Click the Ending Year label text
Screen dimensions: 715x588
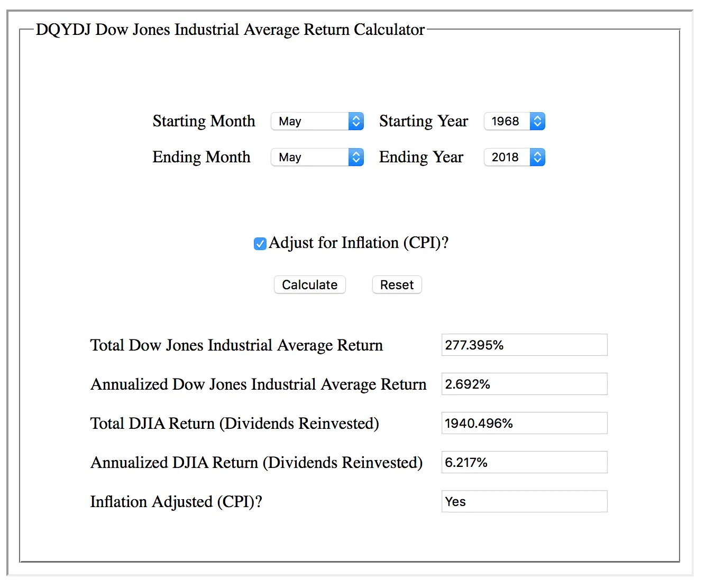pos(421,157)
